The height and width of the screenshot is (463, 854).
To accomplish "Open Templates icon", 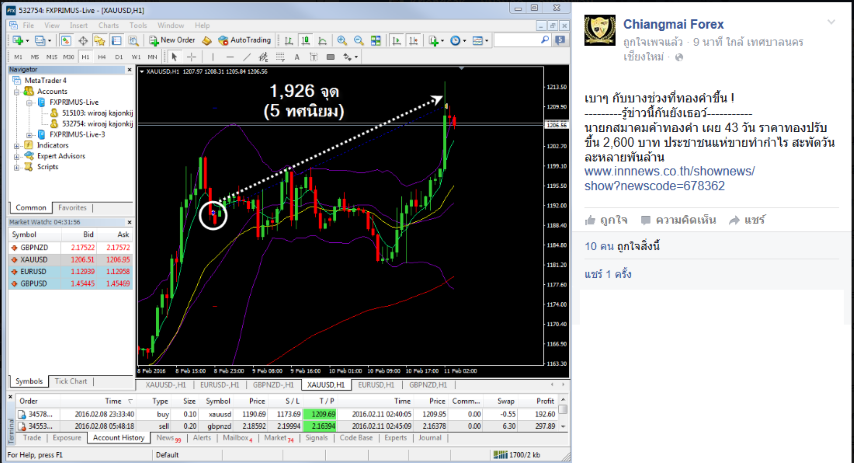I will click(x=480, y=40).
